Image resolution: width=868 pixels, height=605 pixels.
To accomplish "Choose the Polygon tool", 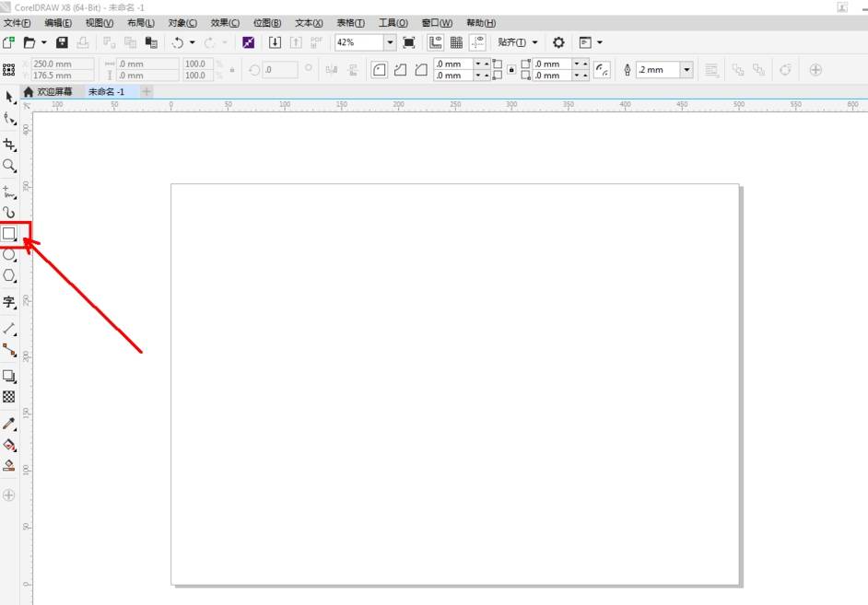I will 10,275.
